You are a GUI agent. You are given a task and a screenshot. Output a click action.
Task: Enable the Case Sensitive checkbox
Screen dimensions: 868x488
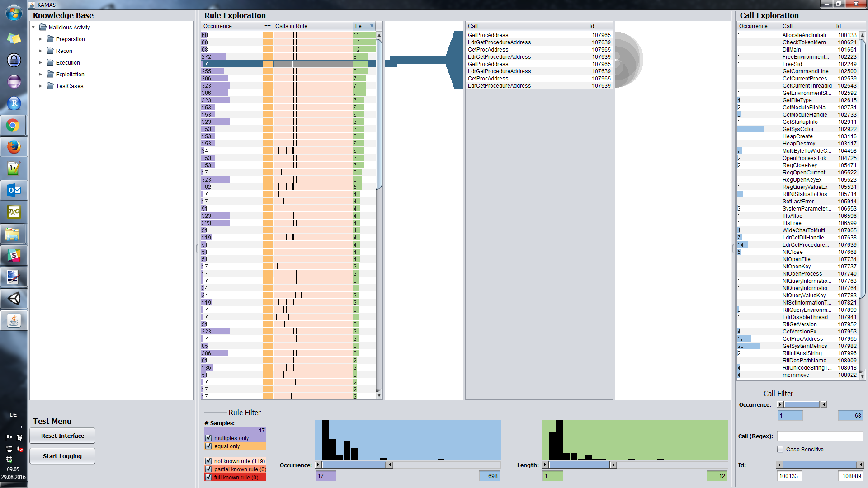(x=780, y=450)
